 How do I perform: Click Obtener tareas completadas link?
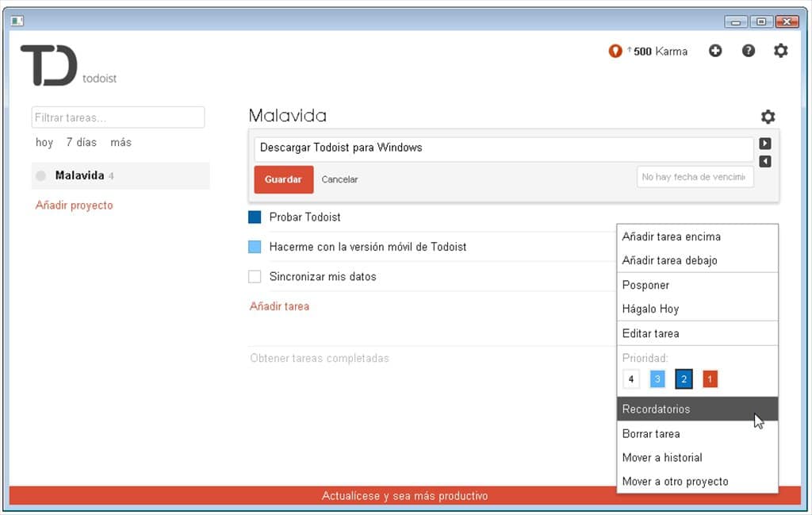pos(319,359)
